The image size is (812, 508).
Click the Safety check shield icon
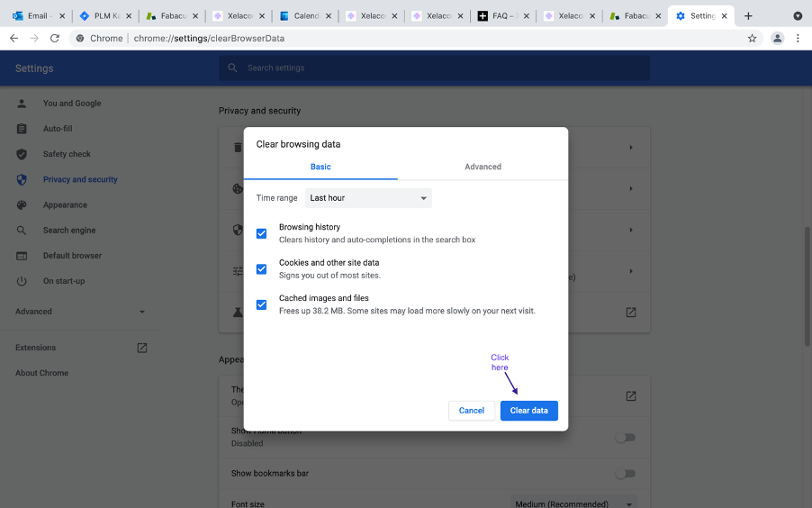click(x=23, y=154)
